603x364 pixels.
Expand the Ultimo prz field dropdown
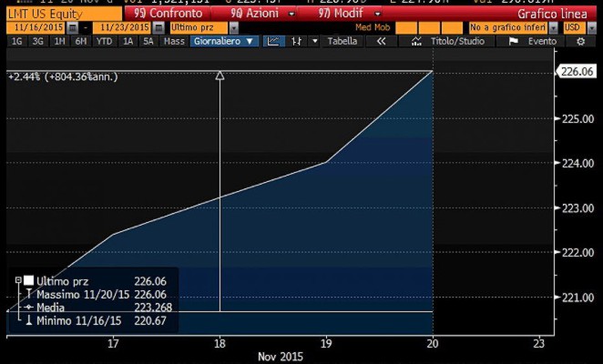click(x=233, y=28)
